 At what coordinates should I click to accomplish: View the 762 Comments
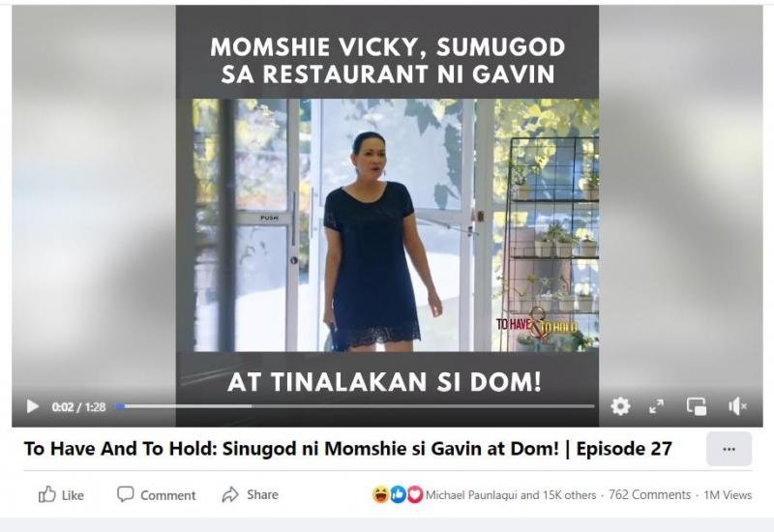[649, 495]
